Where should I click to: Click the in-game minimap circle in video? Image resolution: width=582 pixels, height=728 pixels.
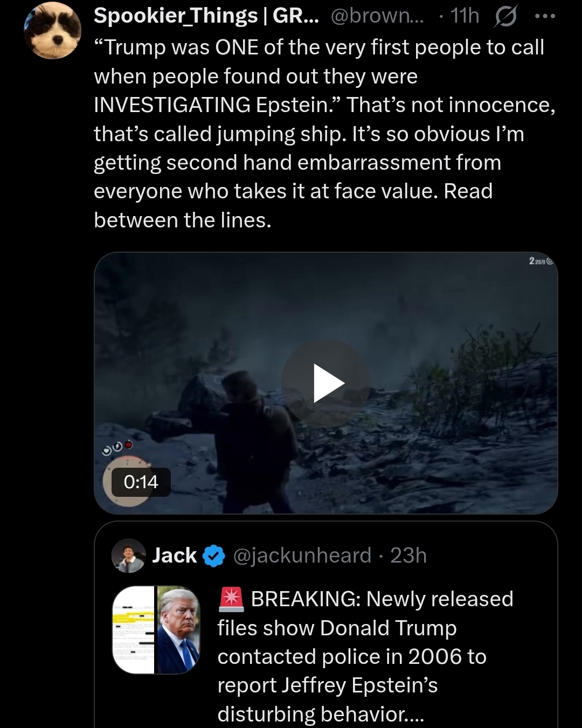point(128,481)
